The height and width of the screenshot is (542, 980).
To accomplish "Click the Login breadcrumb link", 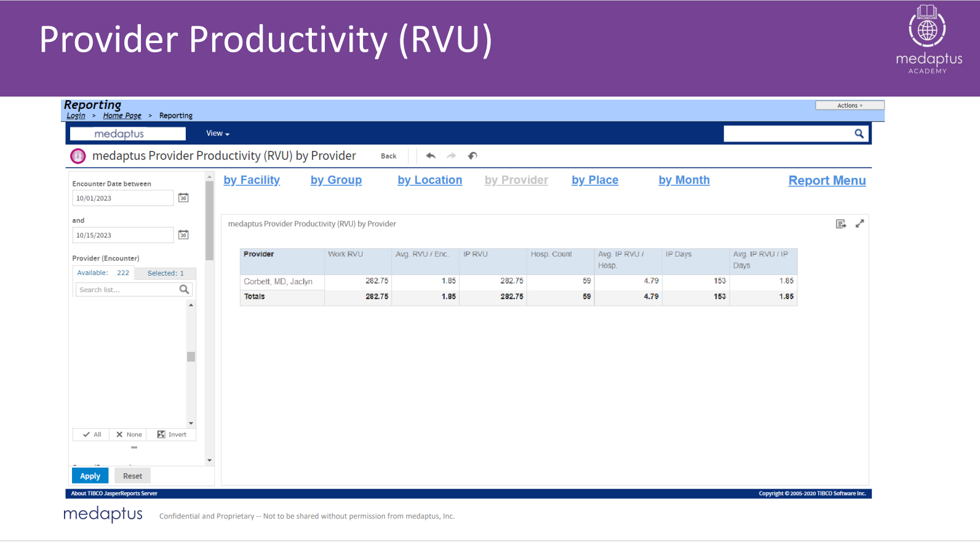I will pyautogui.click(x=76, y=116).
